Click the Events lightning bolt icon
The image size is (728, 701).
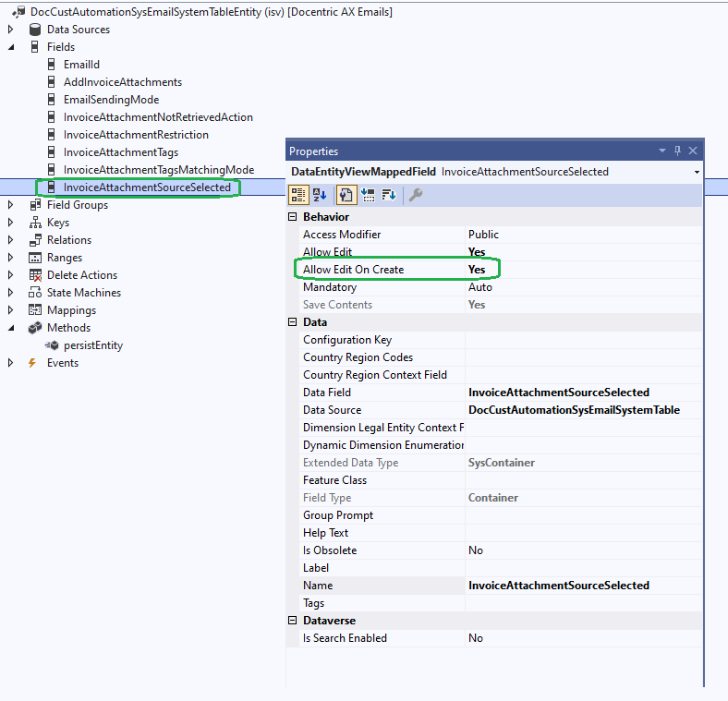[34, 363]
